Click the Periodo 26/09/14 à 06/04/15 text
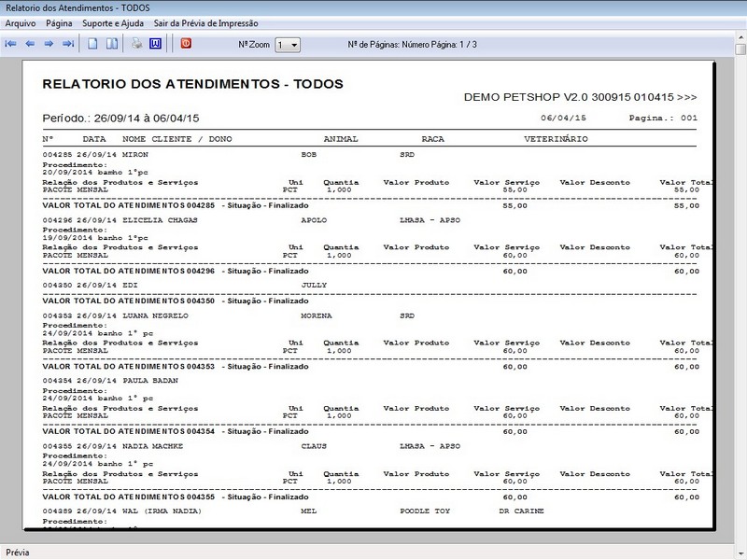The height and width of the screenshot is (560, 747). click(120, 119)
